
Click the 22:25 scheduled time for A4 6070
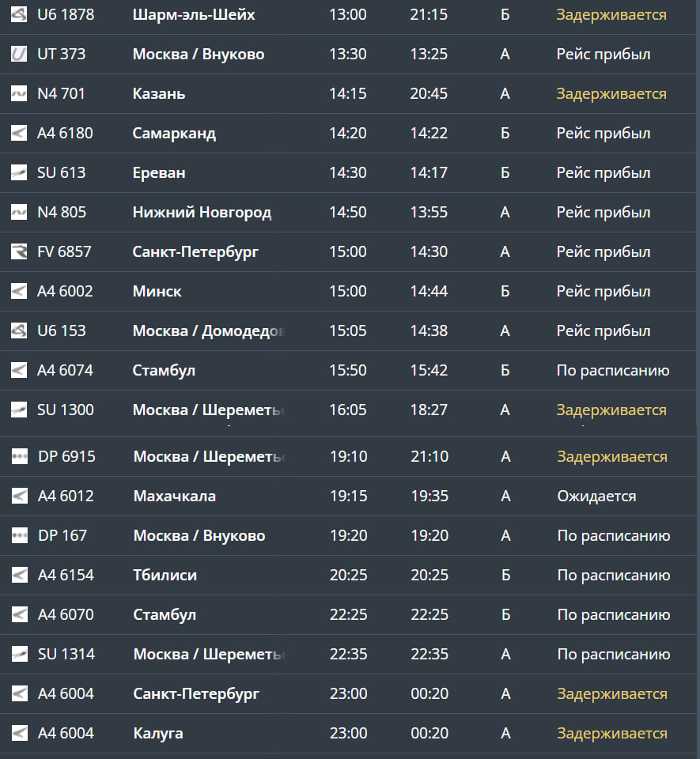pyautogui.click(x=348, y=615)
